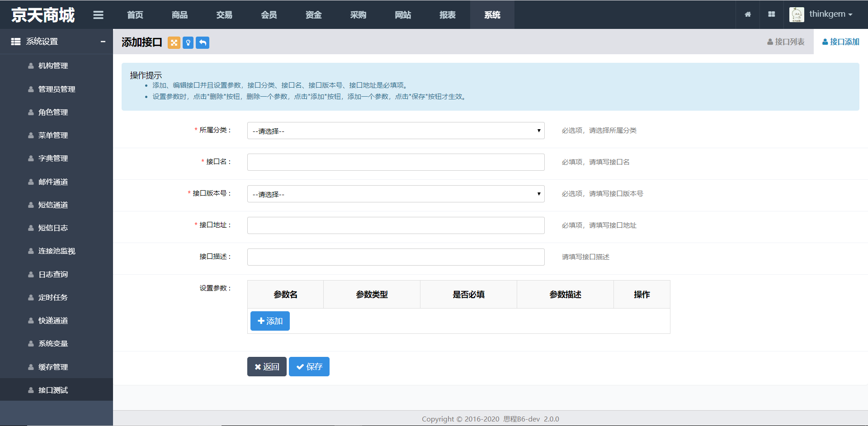The width and height of the screenshot is (868, 426).
Task: Click the blue back arrow icon
Action: point(203,42)
